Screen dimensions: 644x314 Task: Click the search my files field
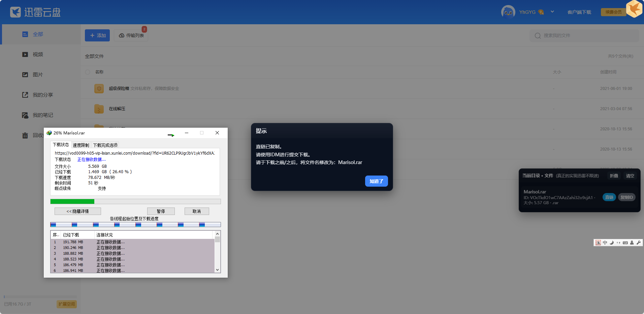click(x=586, y=36)
